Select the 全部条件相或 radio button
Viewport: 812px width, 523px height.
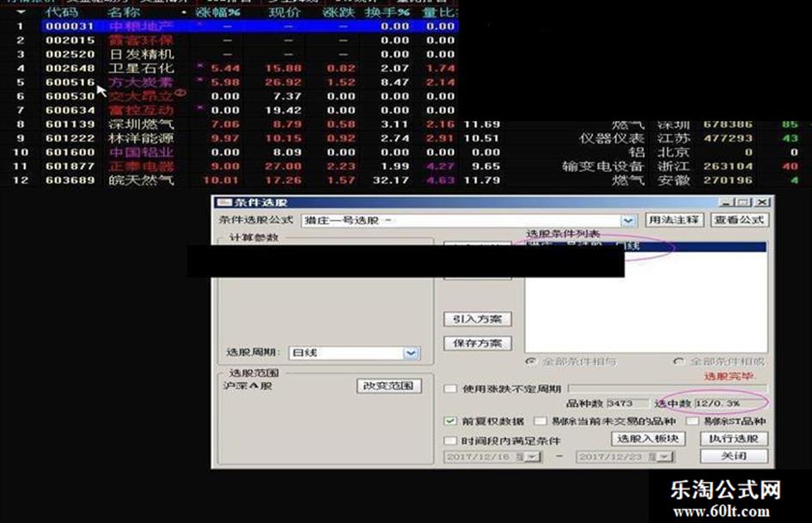(679, 362)
